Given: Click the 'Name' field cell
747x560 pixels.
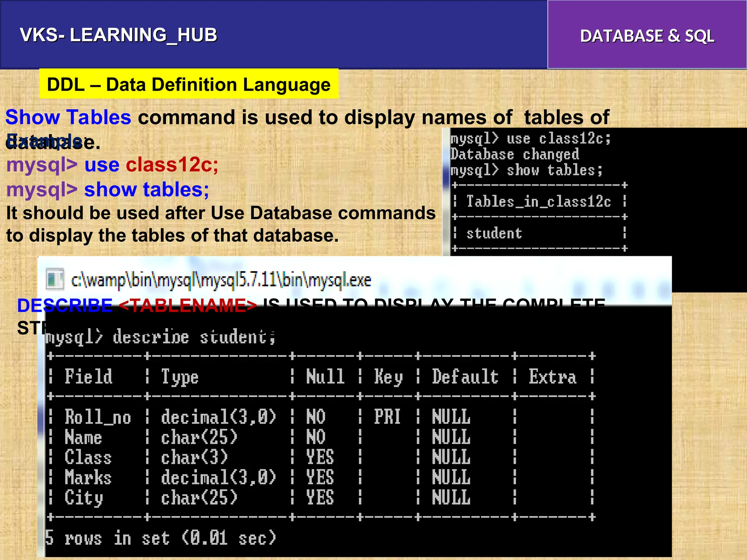Looking at the screenshot, I should (83, 437).
